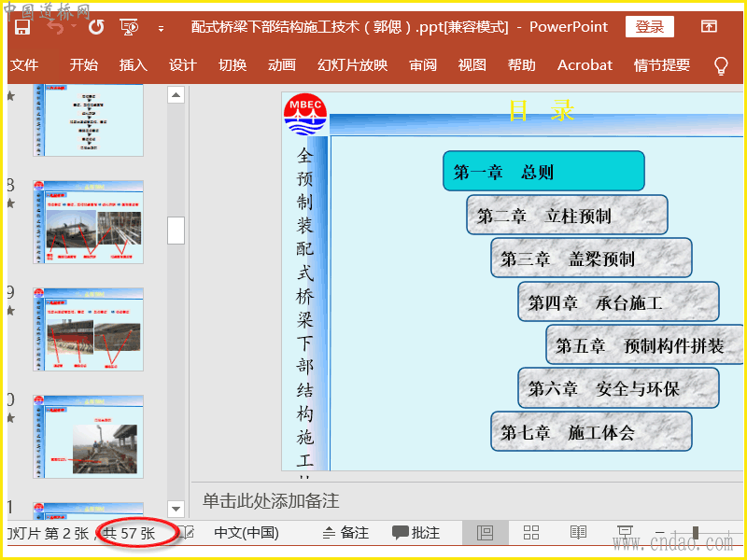The height and width of the screenshot is (560, 747).
Task: Click the 第五章 预制构件拼装 chapter box
Action: (x=644, y=345)
